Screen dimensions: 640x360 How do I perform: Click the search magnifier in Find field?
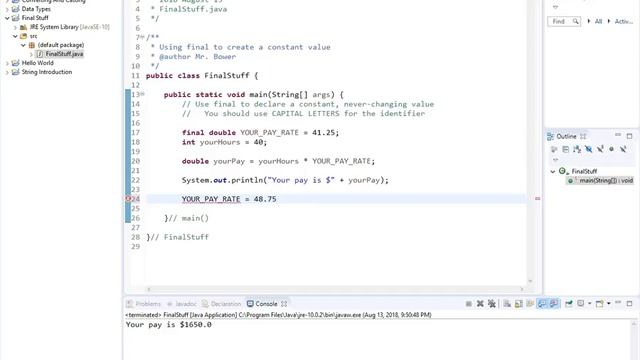click(576, 21)
